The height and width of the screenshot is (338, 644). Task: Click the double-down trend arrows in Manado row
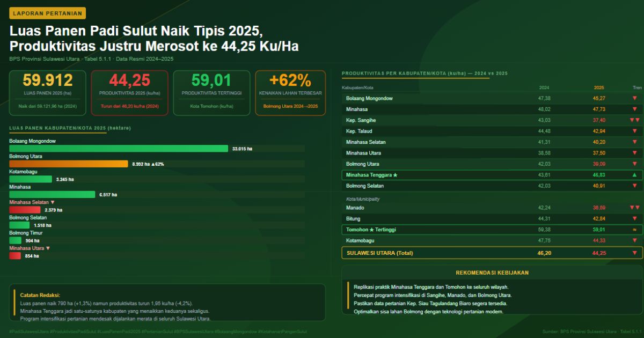634,208
